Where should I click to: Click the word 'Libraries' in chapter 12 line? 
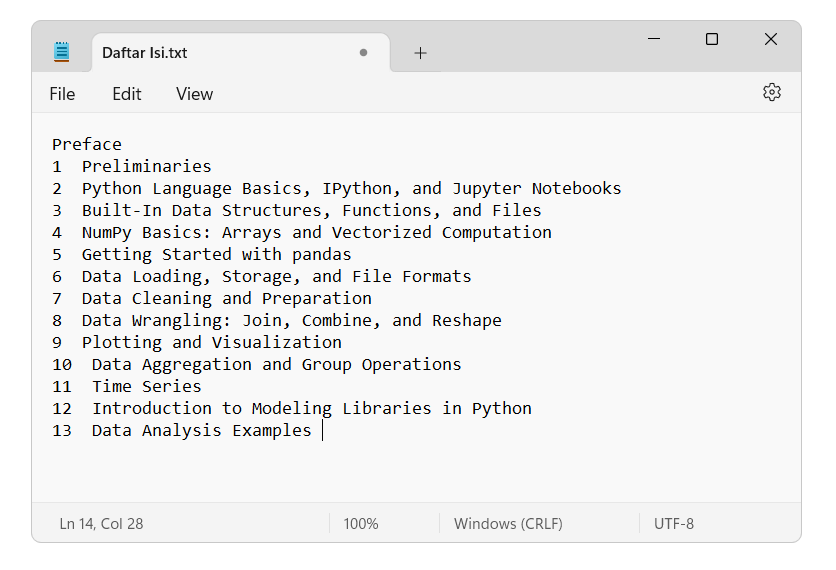click(387, 408)
